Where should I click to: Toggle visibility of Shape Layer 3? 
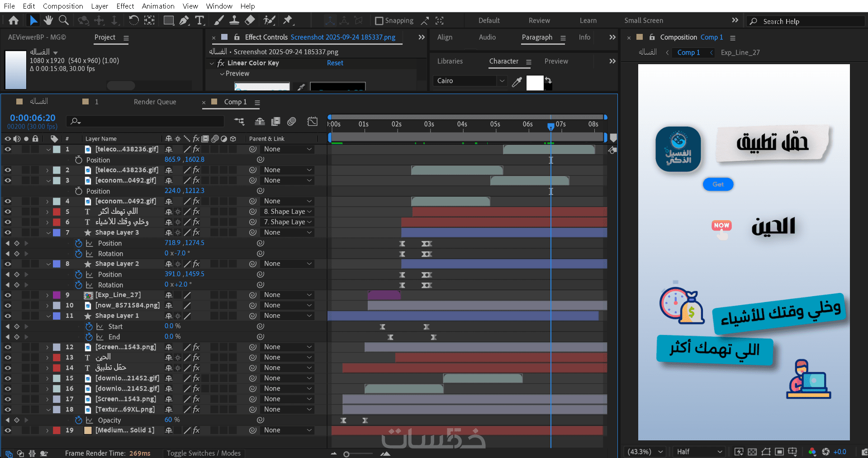[8, 232]
